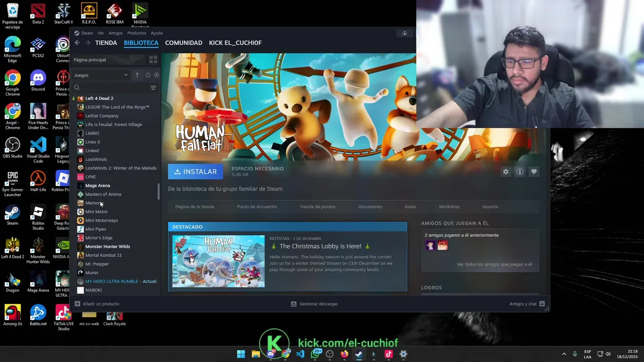The image size is (644, 362).
Task: Open the Ayuda menu
Action: (156, 33)
